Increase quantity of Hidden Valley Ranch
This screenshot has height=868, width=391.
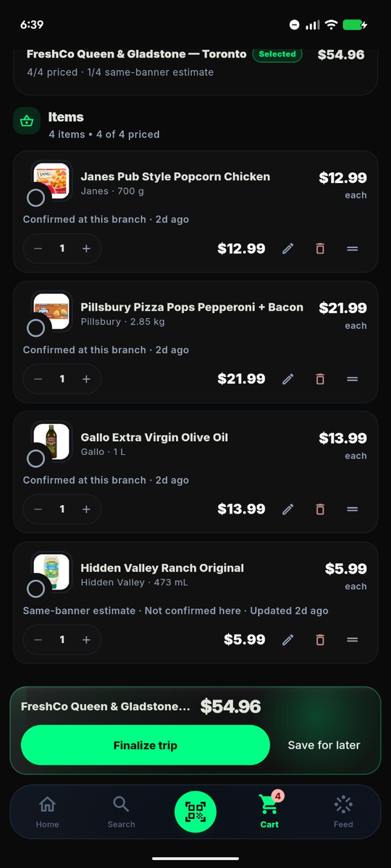[86, 639]
